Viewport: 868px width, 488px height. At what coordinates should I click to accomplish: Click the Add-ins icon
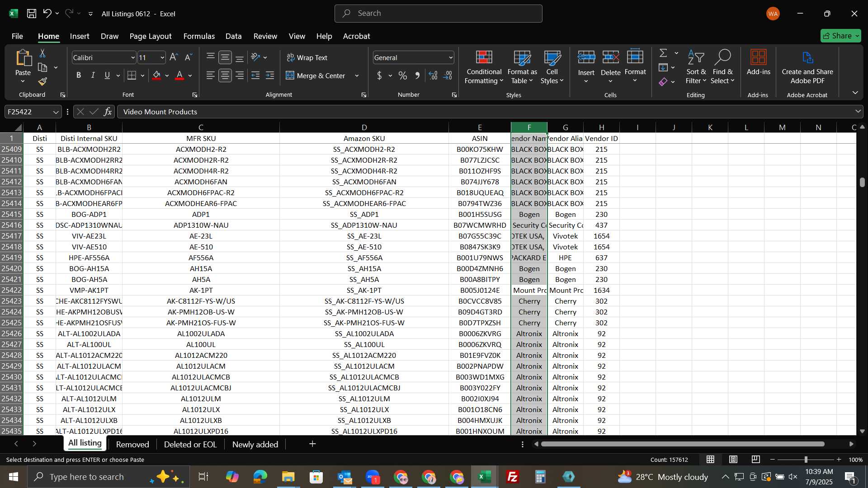(758, 62)
